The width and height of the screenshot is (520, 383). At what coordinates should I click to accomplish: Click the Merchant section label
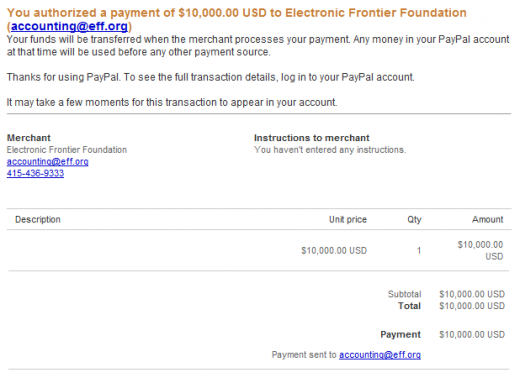29,138
